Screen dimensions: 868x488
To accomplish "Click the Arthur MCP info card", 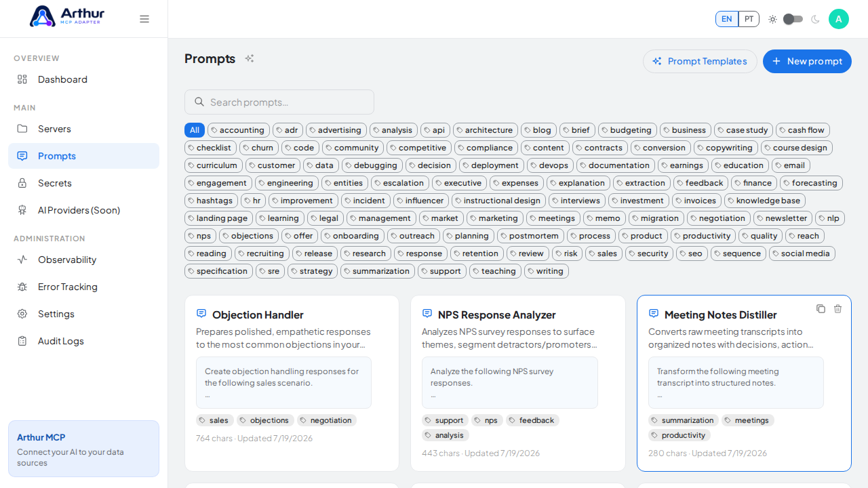I will click(x=83, y=449).
